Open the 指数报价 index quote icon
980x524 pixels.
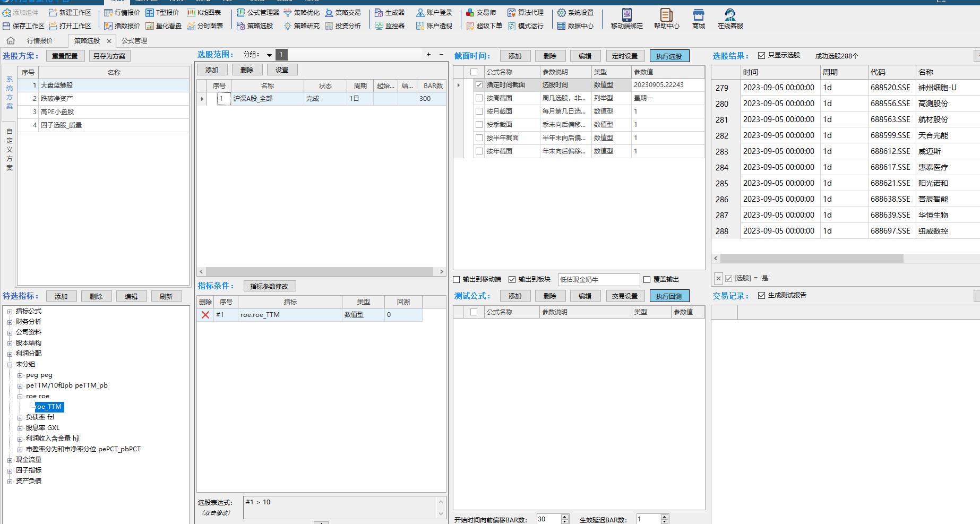point(108,25)
